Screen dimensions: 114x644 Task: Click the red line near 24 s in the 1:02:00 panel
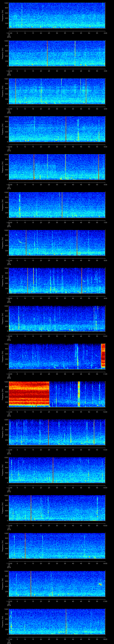click(47, 54)
